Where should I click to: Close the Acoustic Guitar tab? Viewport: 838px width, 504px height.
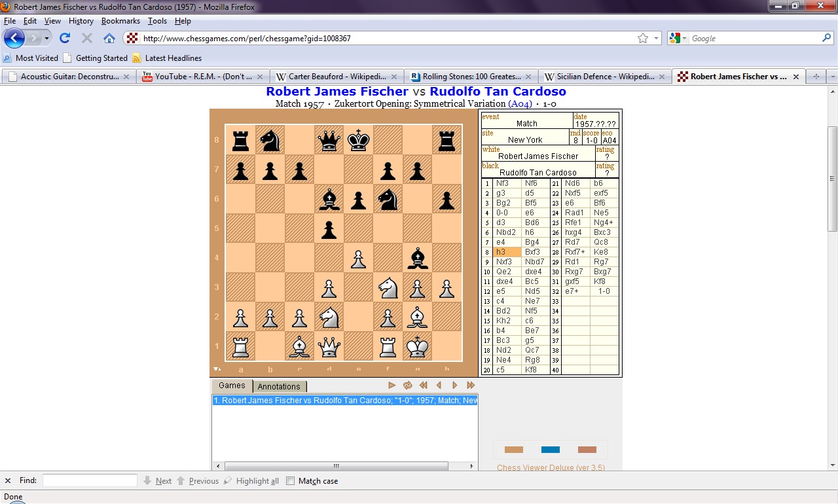(126, 77)
